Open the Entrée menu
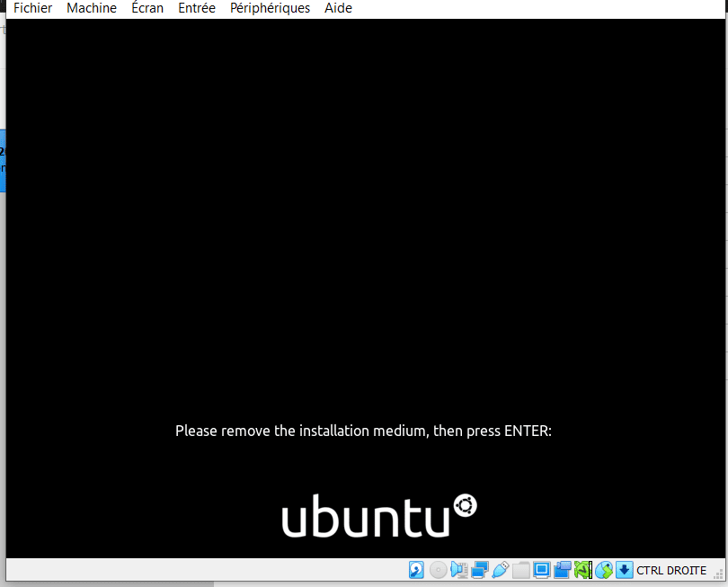The image size is (728, 587). 197,8
